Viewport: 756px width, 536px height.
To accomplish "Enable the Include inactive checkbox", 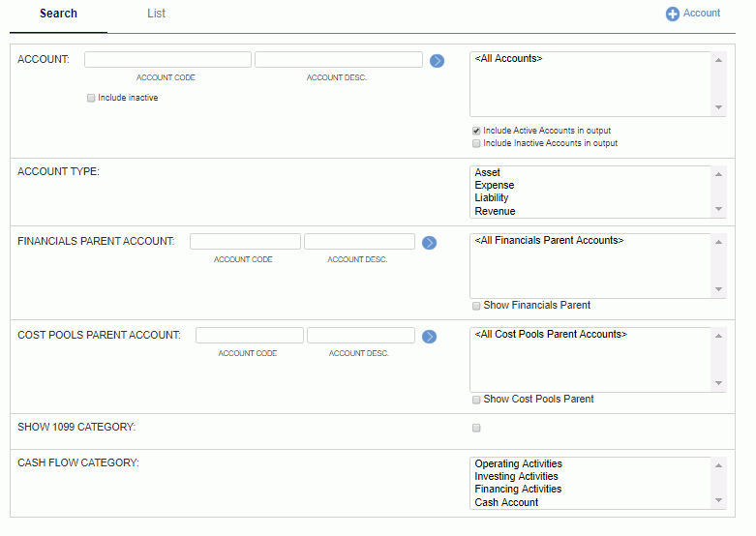I will tap(91, 98).
